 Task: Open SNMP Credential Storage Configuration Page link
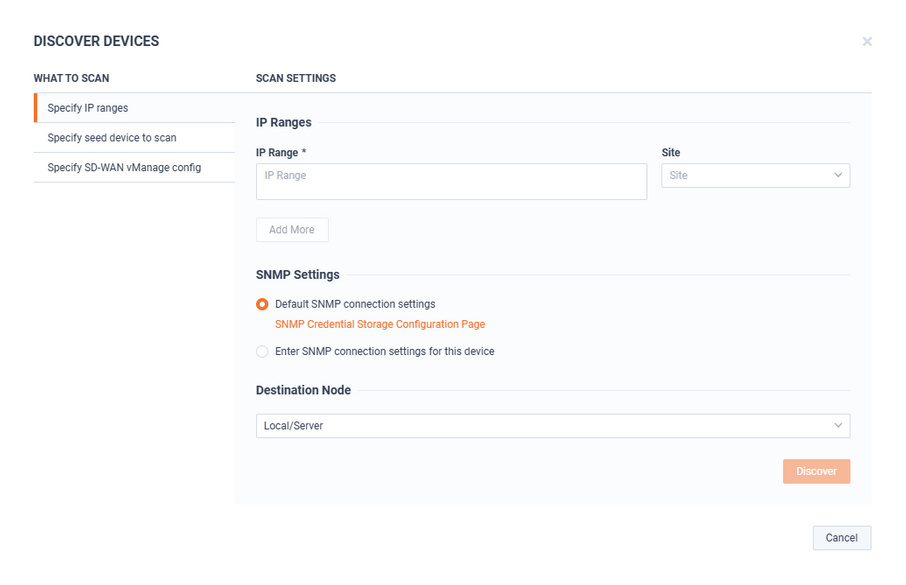tap(380, 324)
